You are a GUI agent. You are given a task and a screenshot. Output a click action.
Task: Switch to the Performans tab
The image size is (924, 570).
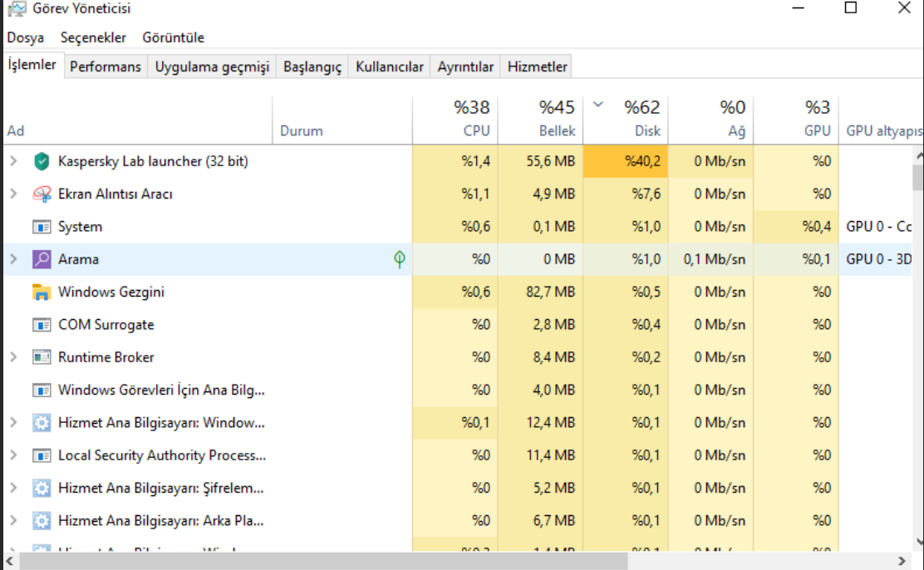pyautogui.click(x=106, y=67)
